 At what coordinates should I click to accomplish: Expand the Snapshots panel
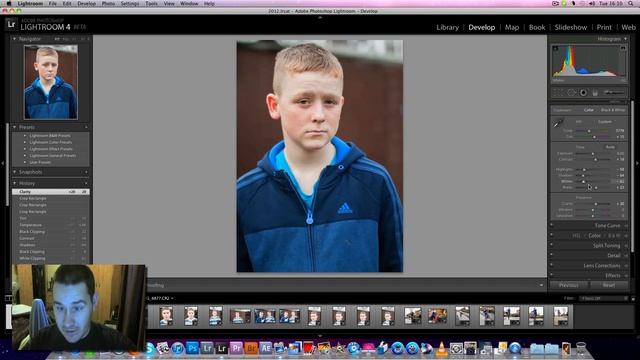click(x=15, y=172)
